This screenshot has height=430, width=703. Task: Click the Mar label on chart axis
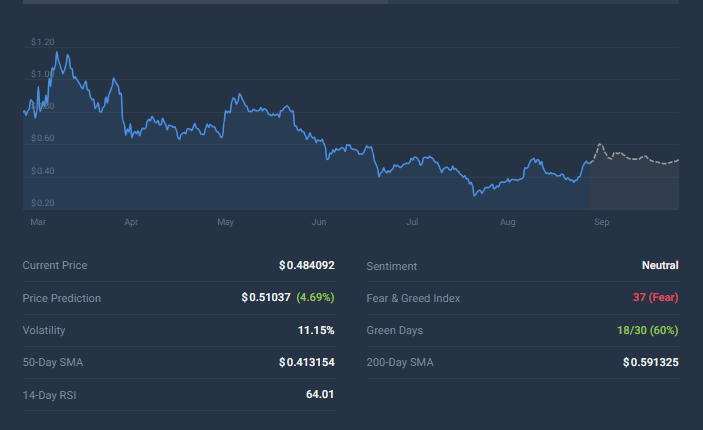[x=38, y=222]
